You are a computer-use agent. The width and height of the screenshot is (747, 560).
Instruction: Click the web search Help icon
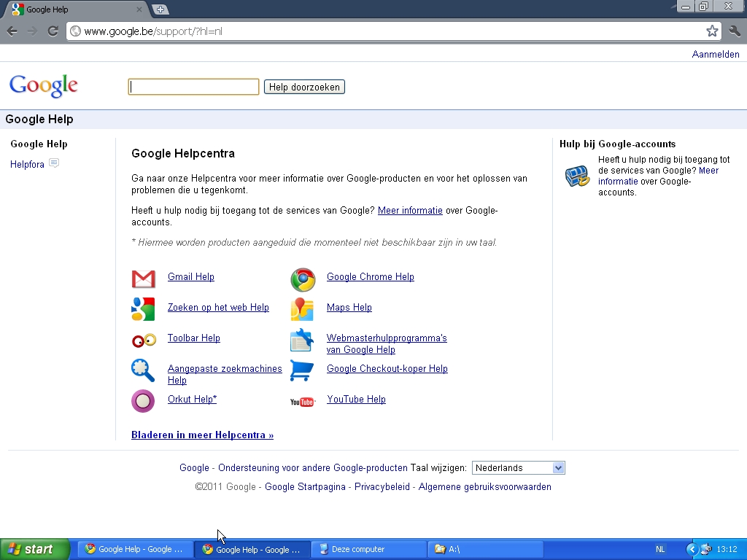tap(143, 309)
